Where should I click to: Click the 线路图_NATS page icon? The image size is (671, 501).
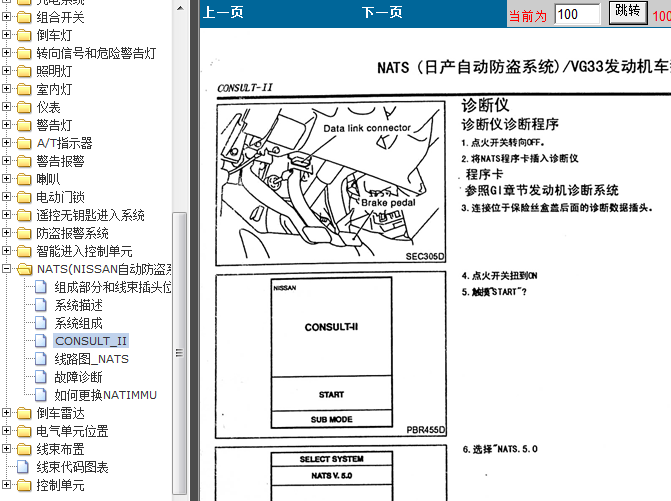(41, 359)
